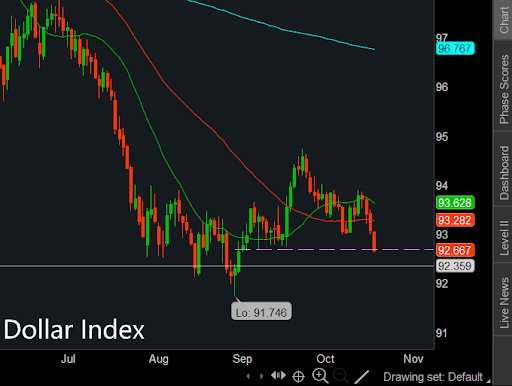The width and height of the screenshot is (512, 386).
Task: Click the green 93.628 price label
Action: coord(455,203)
